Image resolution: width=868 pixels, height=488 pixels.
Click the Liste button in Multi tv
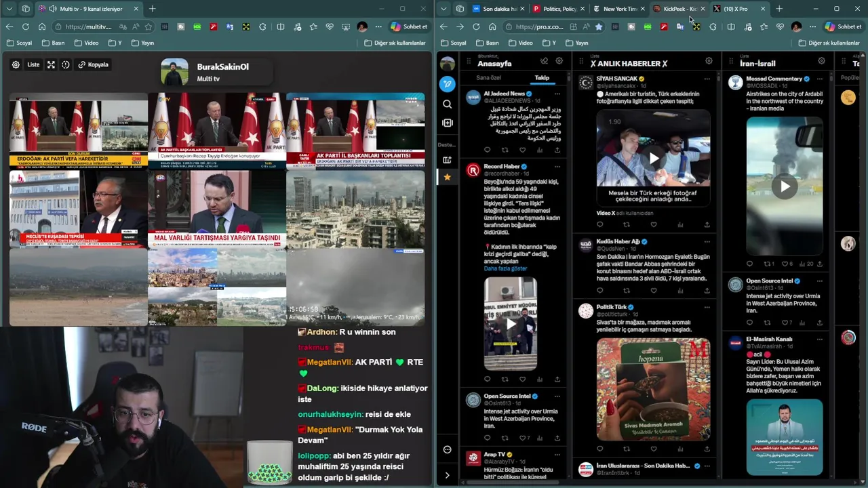pos(33,64)
